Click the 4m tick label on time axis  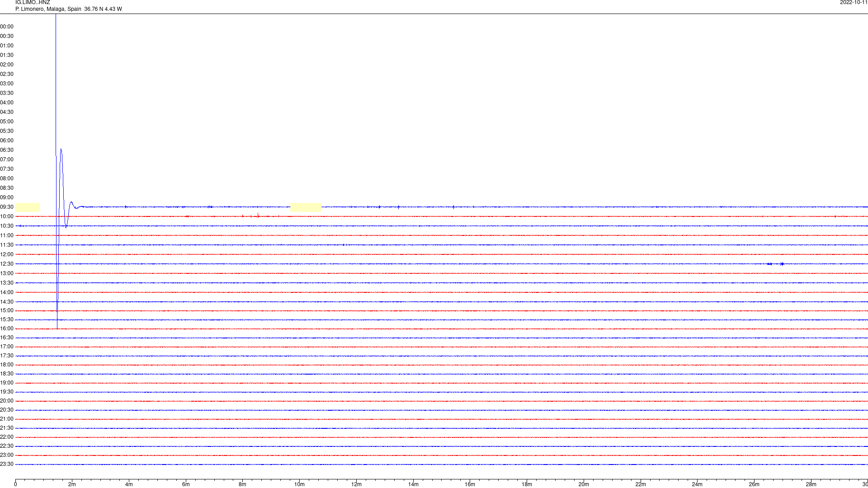pos(129,484)
